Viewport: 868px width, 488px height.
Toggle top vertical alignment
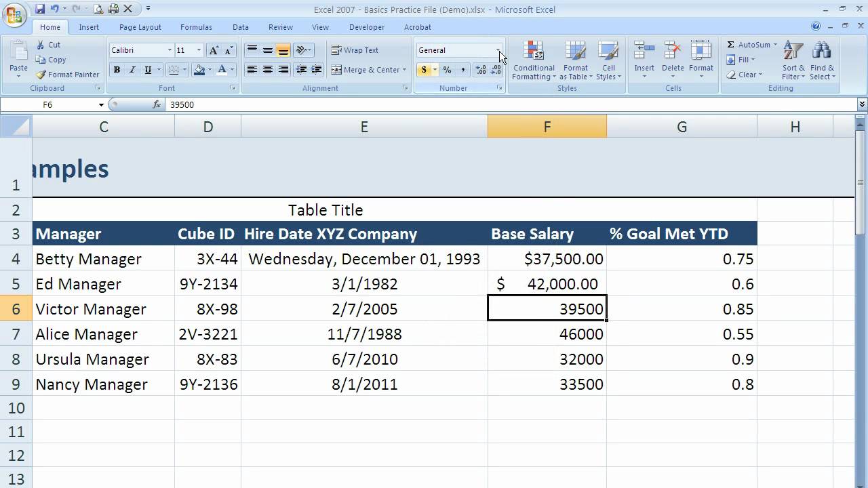(x=252, y=50)
